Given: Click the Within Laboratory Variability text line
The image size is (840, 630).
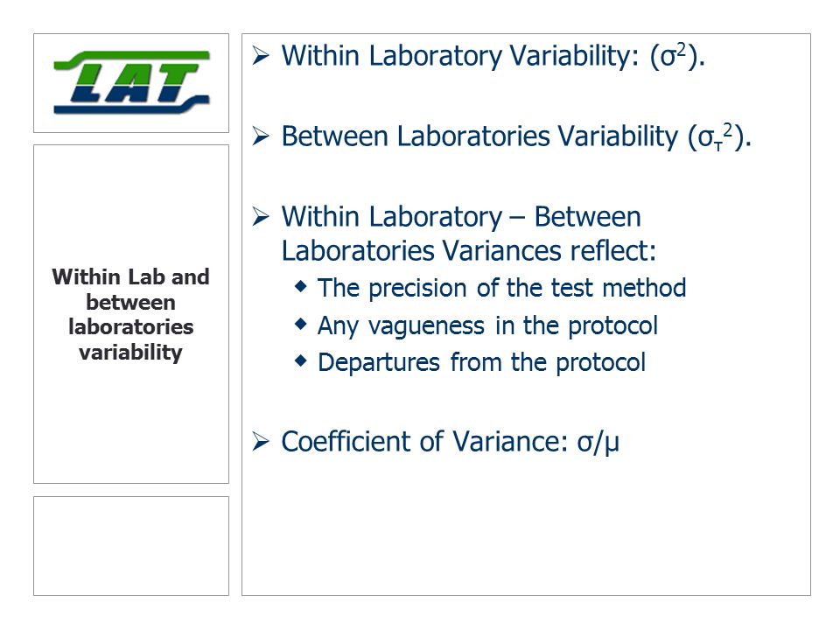Looking at the screenshot, I should pyautogui.click(x=493, y=56).
